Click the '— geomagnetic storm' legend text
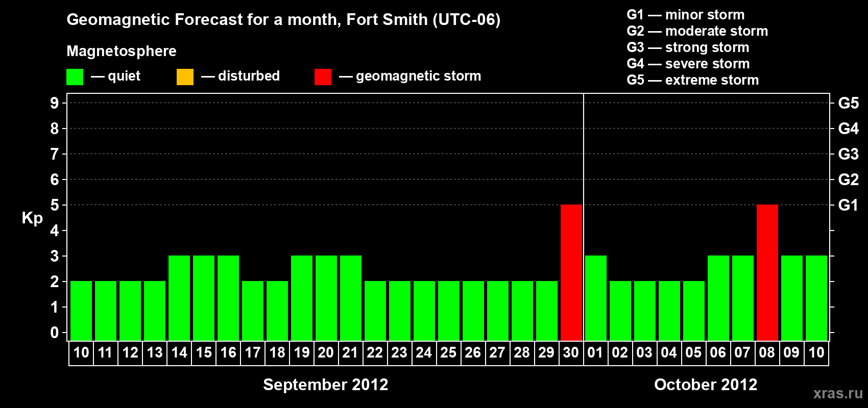 pos(410,76)
